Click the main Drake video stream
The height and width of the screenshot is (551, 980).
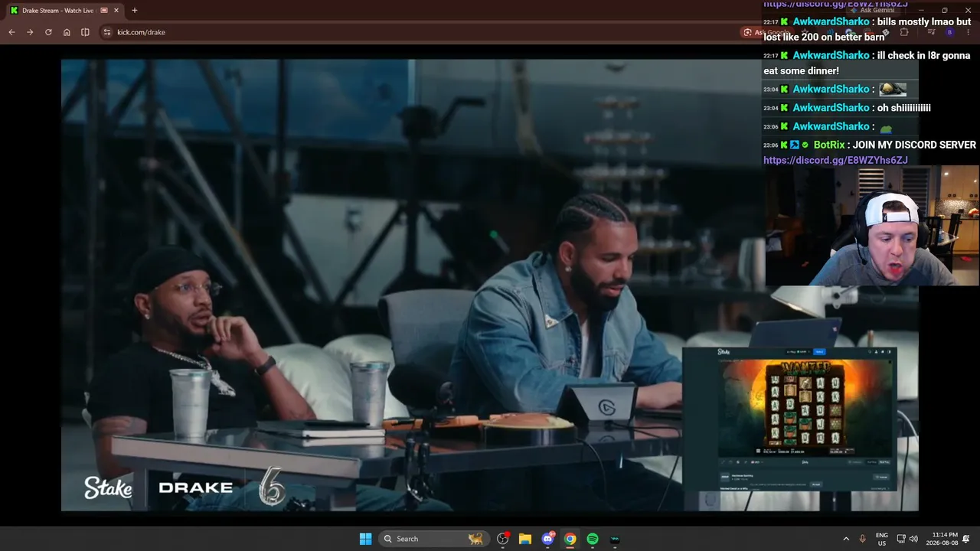pyautogui.click(x=490, y=285)
